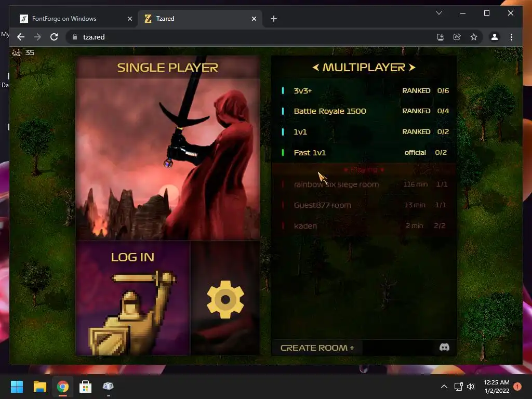This screenshot has width=532, height=399.
Task: Click the MULTIPLAYER heading
Action: tap(364, 68)
